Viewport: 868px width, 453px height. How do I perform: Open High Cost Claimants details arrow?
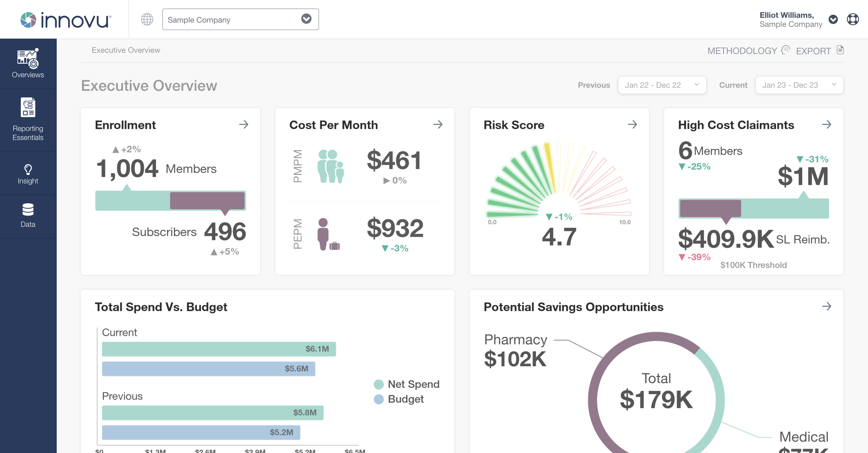[x=826, y=124]
